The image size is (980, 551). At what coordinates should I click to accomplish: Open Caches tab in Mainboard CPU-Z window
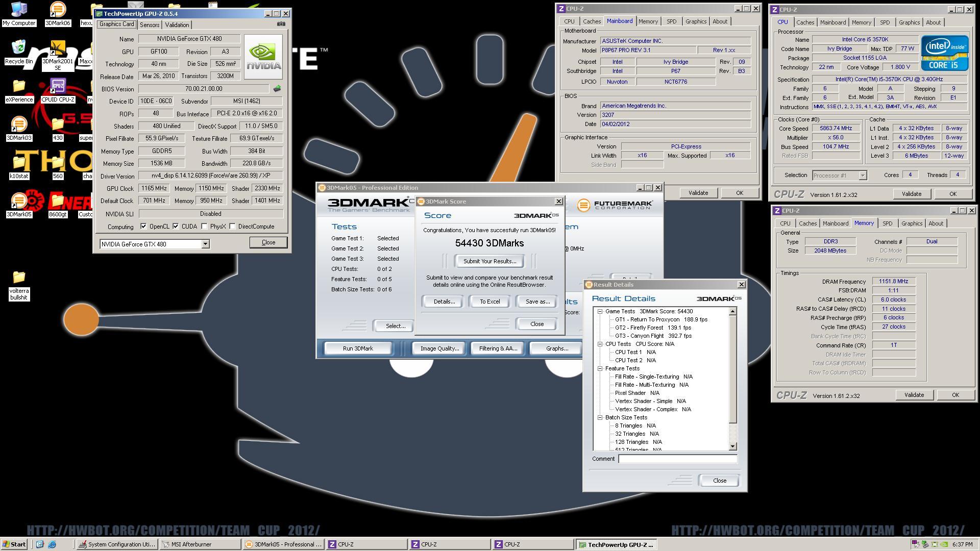point(592,21)
